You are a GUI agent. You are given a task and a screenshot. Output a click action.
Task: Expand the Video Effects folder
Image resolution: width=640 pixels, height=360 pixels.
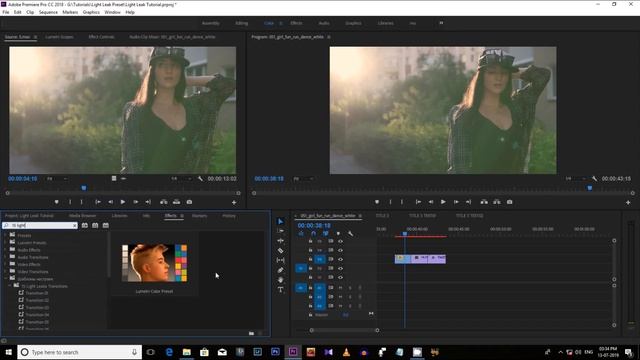(x=5, y=264)
